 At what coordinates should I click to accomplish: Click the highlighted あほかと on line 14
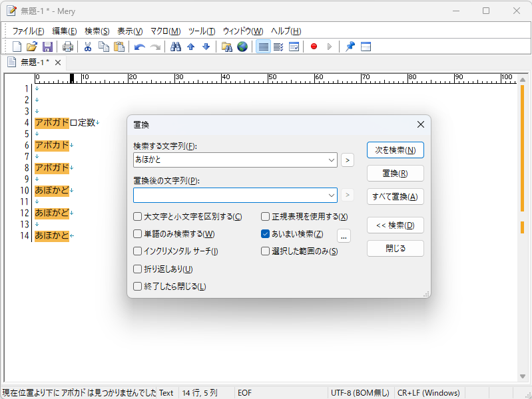(52, 235)
